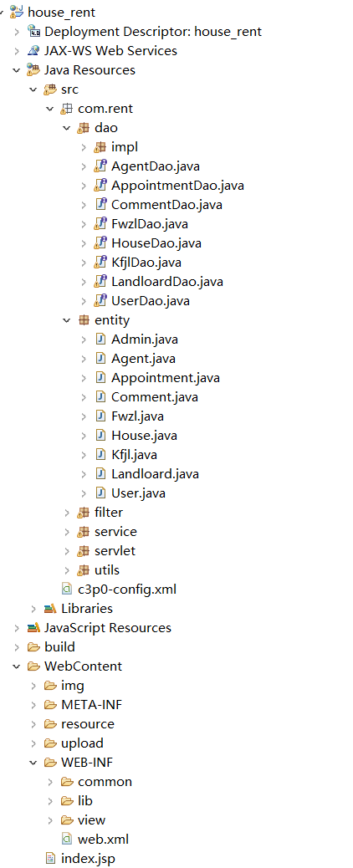This screenshot has height=868, width=353.
Task: Click the Deployment Descriptor icon
Action: pyautogui.click(x=33, y=31)
